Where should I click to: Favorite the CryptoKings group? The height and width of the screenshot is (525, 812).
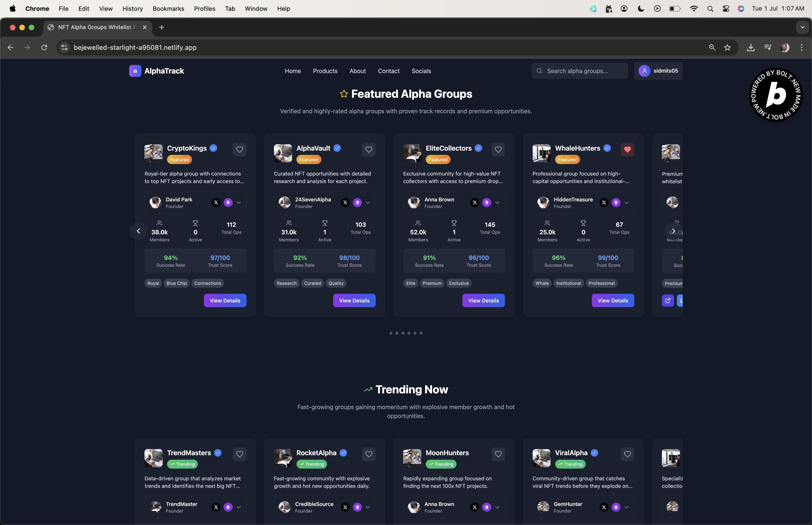(x=240, y=150)
